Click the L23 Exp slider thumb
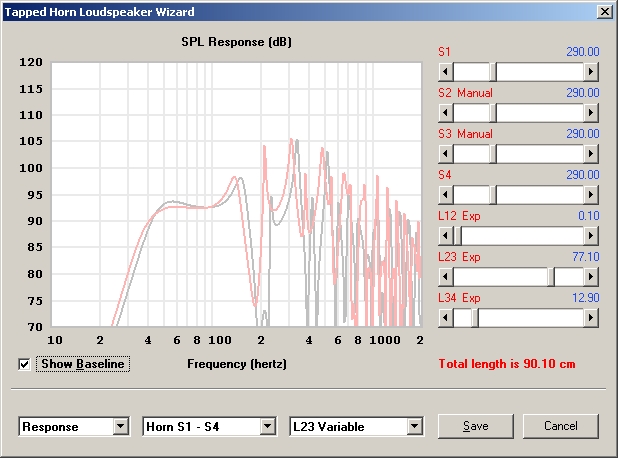618x458 pixels. [x=551, y=277]
